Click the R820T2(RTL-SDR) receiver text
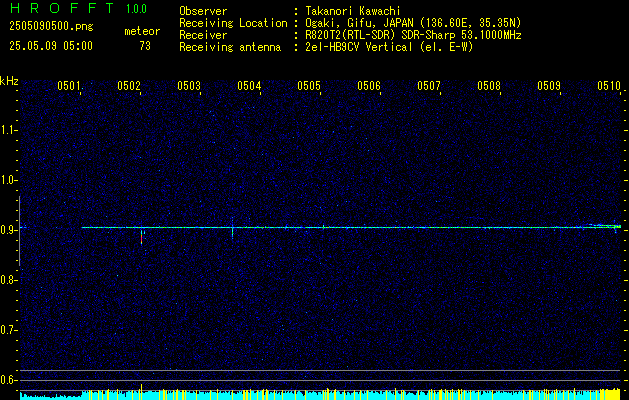The image size is (629, 400). (x=413, y=35)
